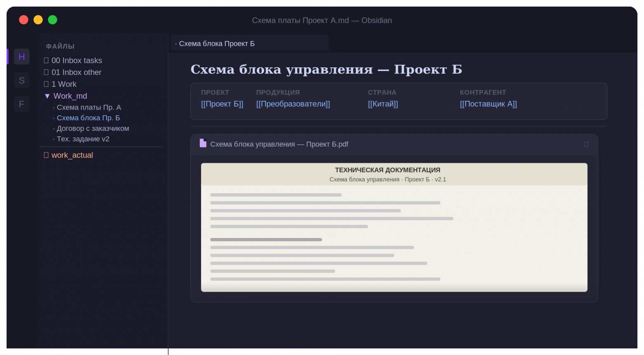
Task: Open the Search ribbon icon labeled S
Action: 21,80
